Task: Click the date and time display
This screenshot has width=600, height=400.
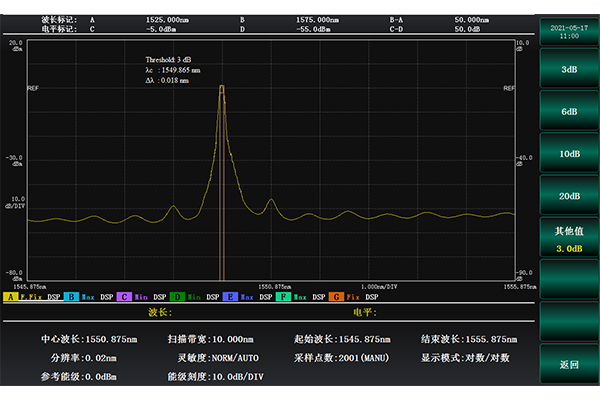Action: point(567,32)
